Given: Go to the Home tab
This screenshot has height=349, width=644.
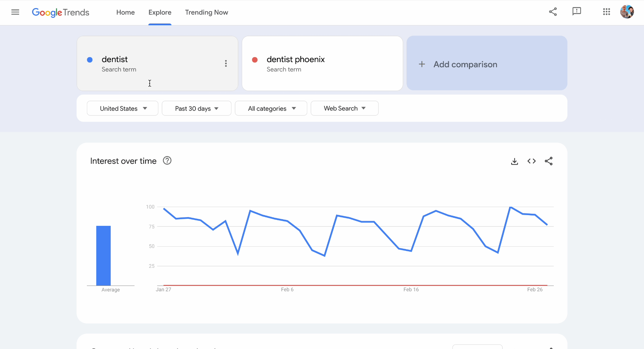Looking at the screenshot, I should pyautogui.click(x=125, y=12).
